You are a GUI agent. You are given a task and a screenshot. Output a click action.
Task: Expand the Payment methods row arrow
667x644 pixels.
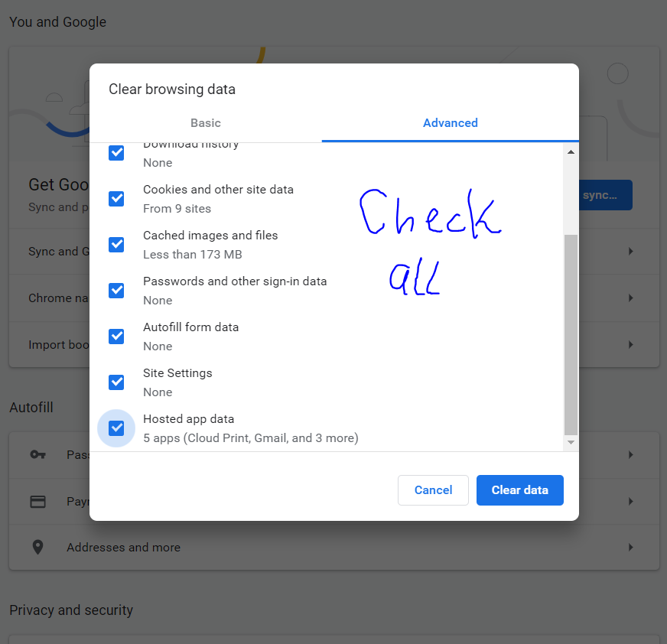click(631, 502)
